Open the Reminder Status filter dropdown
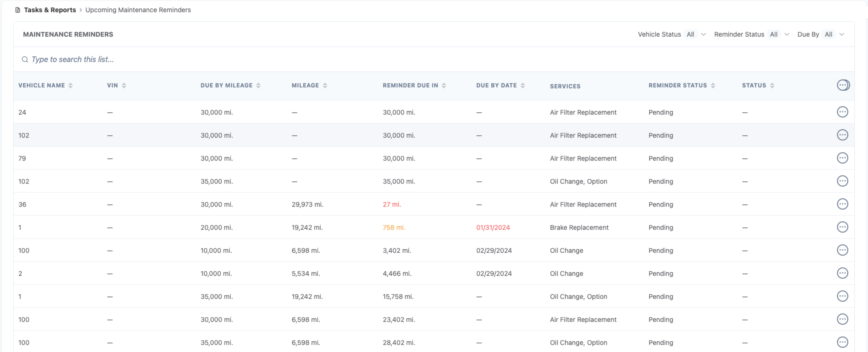868x352 pixels. pos(778,34)
